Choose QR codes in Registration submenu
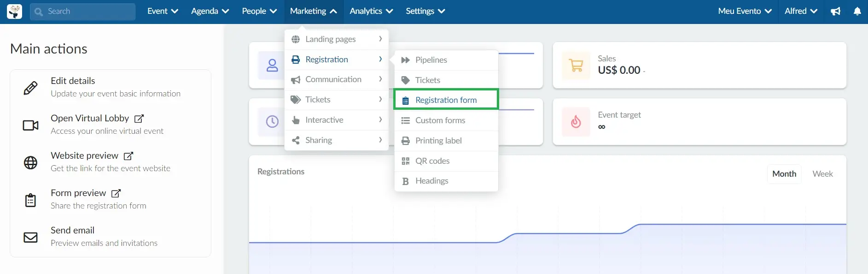The image size is (868, 274). click(x=446, y=161)
